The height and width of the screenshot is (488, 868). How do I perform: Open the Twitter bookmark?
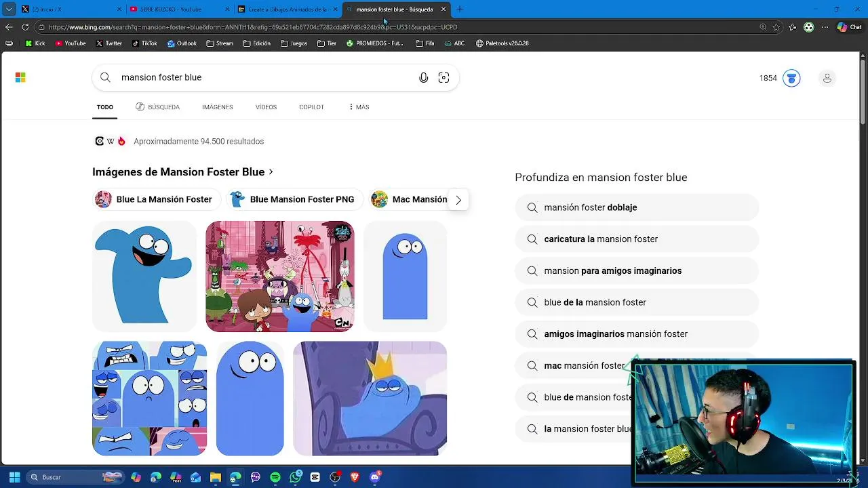(109, 43)
